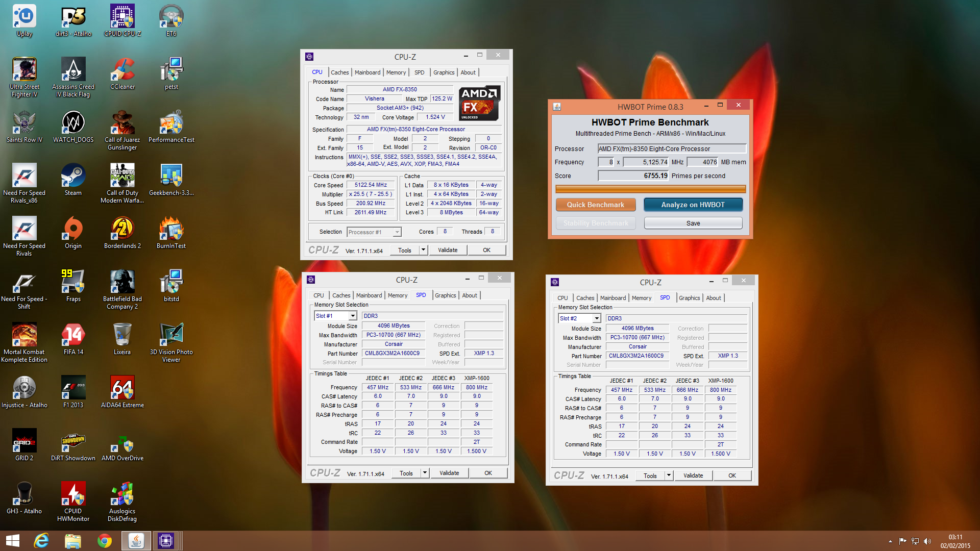Viewport: 980px width, 551px height.
Task: Click Analyze on HWBOT button
Action: 693,205
